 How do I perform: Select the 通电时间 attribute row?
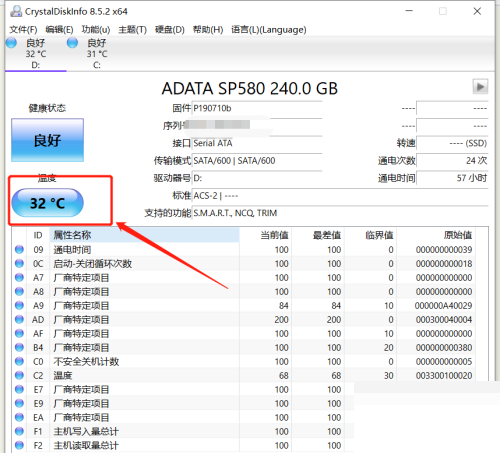click(244, 250)
